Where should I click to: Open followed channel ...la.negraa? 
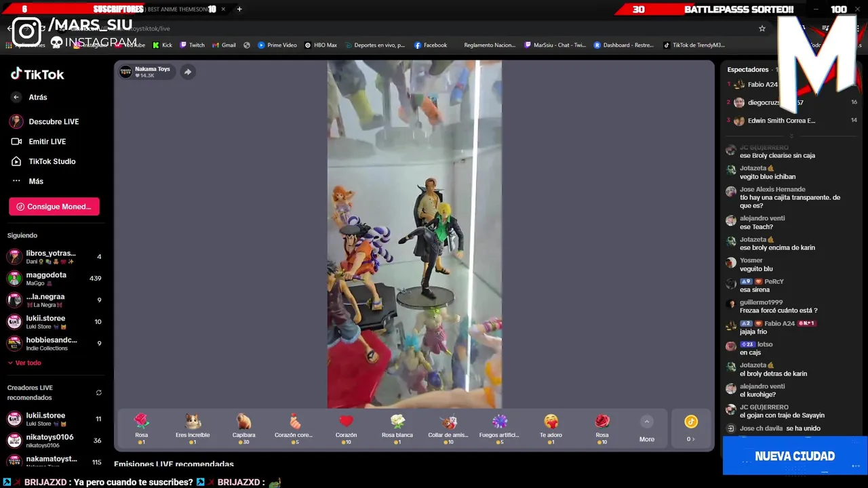54,300
